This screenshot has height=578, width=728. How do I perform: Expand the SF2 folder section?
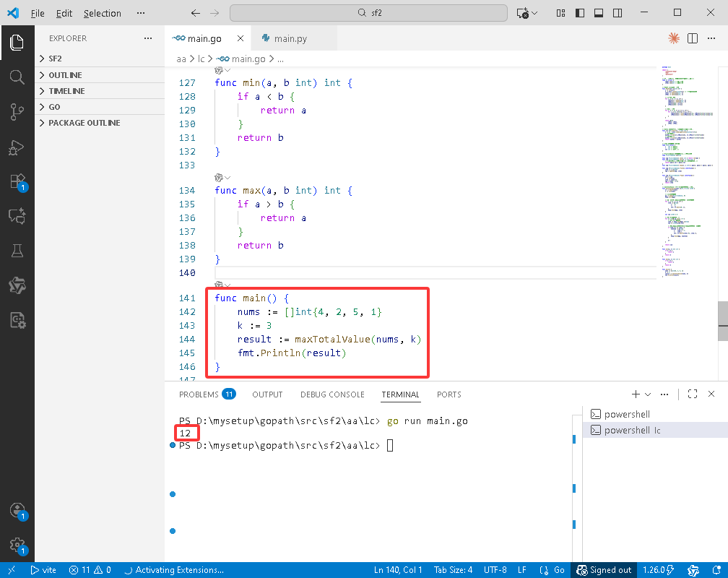click(x=100, y=59)
